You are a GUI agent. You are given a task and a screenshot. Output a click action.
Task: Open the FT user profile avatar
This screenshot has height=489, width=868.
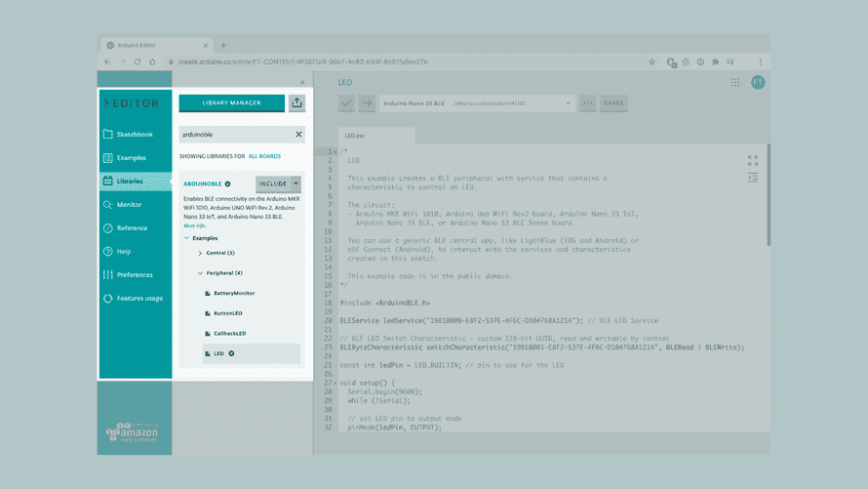click(x=758, y=83)
